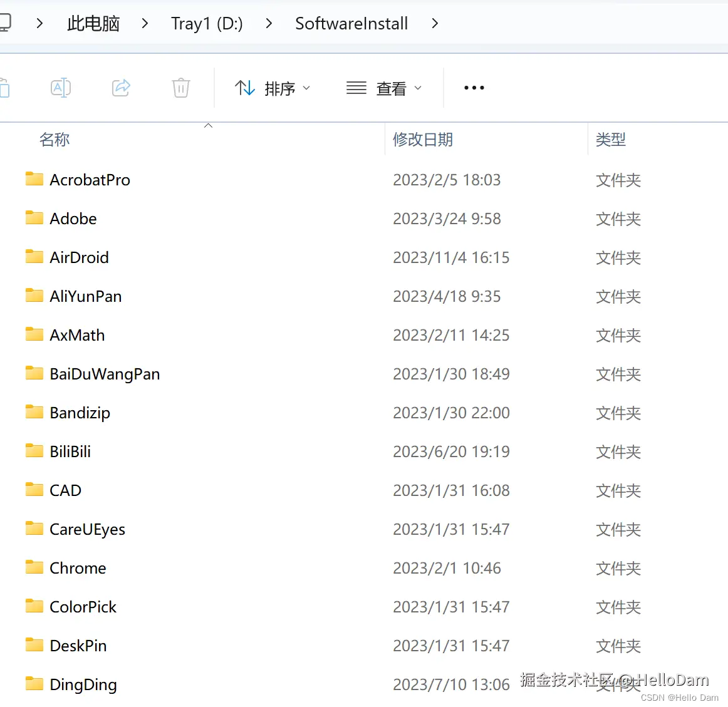The image size is (728, 707).
Task: Click the BiliBili folder name
Action: tap(70, 452)
